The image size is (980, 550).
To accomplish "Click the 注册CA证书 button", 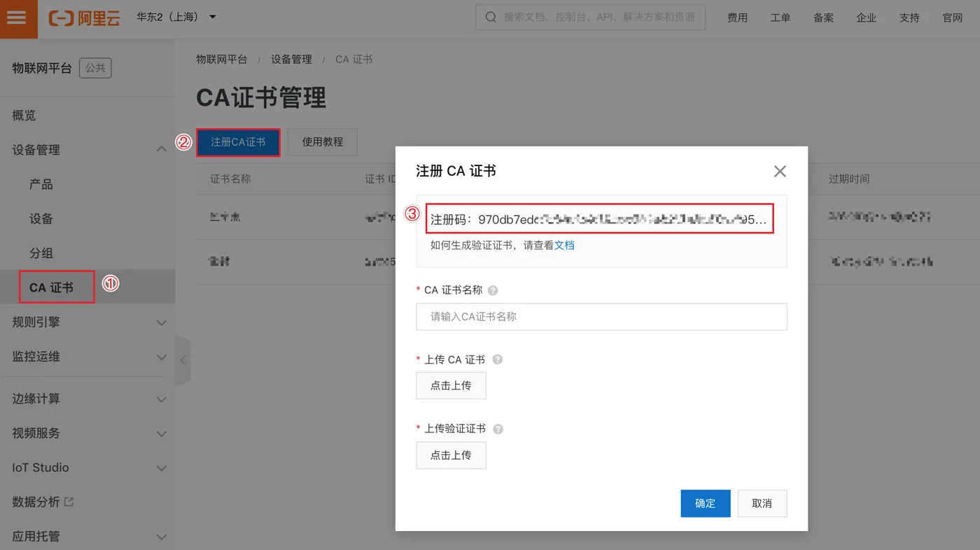I will pos(238,142).
